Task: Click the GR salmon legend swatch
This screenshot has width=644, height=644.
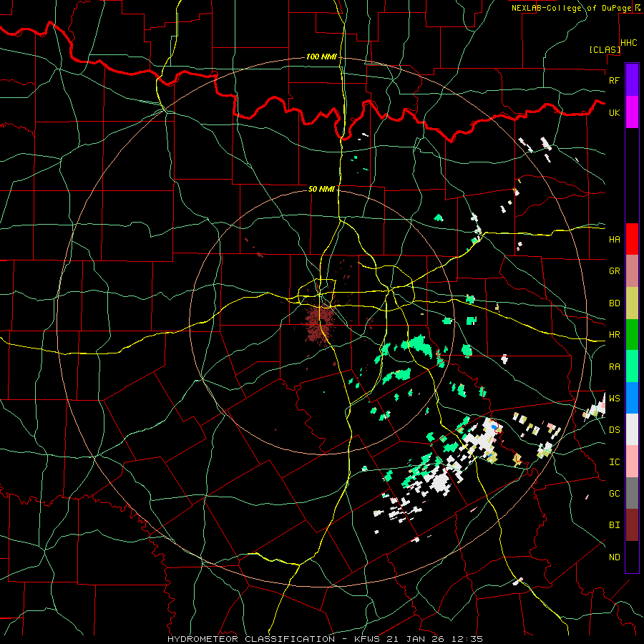Action: pos(632,271)
